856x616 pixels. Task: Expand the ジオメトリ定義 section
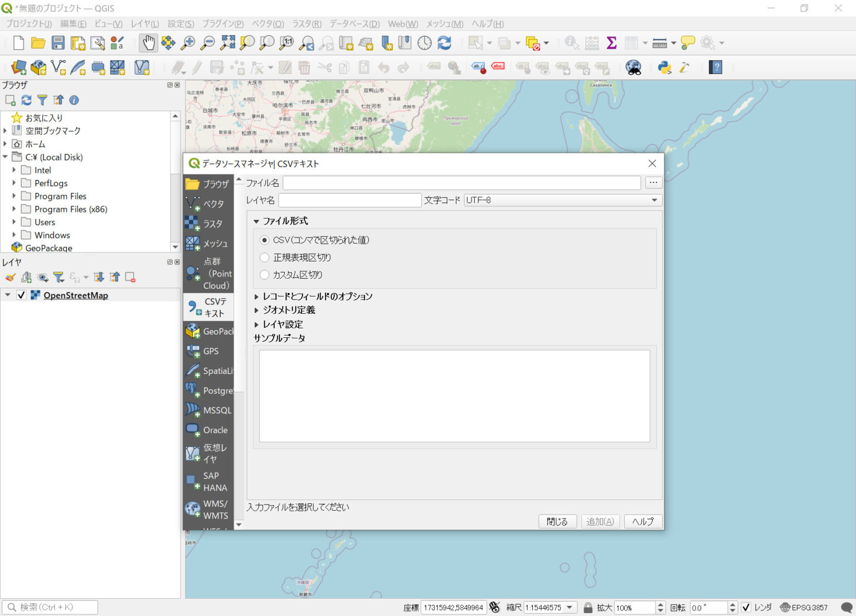click(x=257, y=310)
